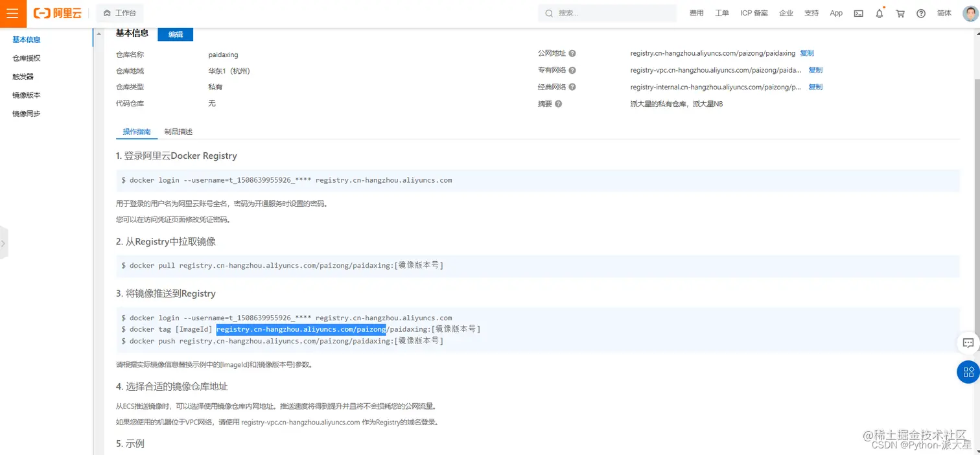Image resolution: width=980 pixels, height=455 pixels.
Task: Open the 工单 menu
Action: click(722, 13)
